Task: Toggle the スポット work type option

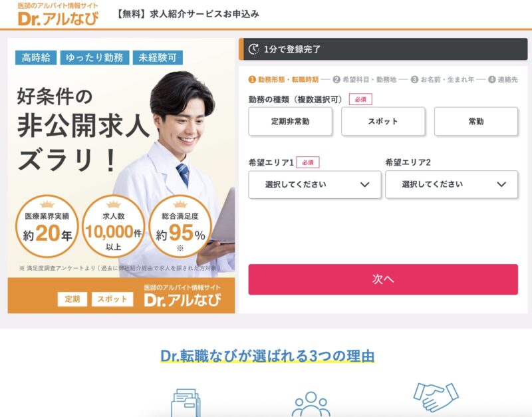Action: [x=383, y=122]
